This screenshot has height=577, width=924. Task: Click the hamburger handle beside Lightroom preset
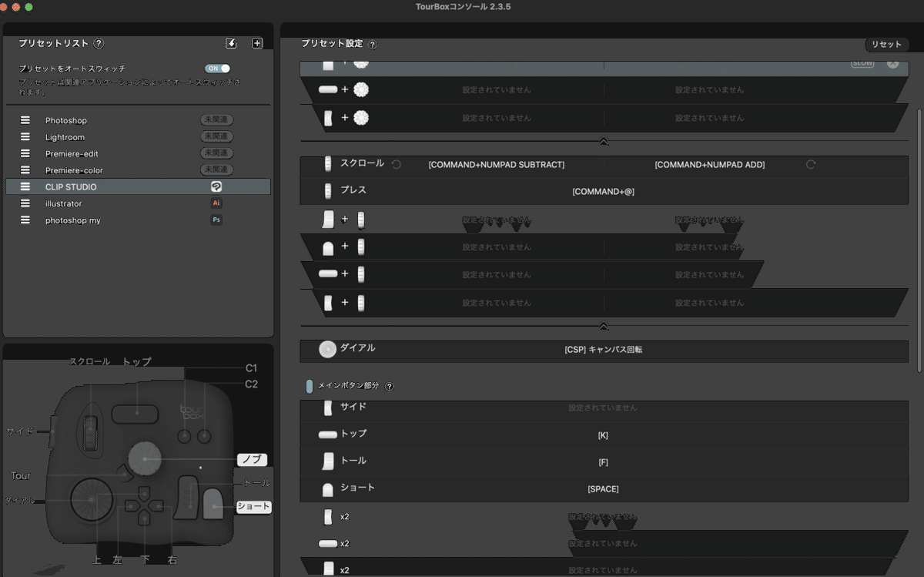point(25,137)
